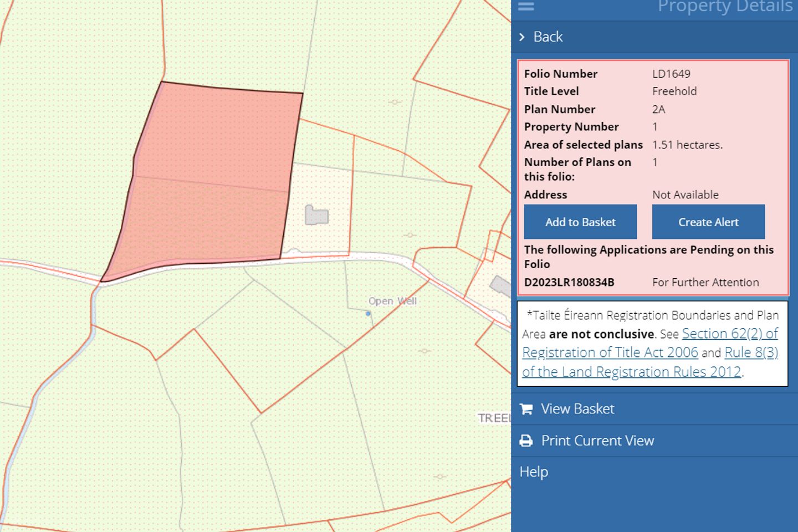Click the folio number LD1649

671,74
